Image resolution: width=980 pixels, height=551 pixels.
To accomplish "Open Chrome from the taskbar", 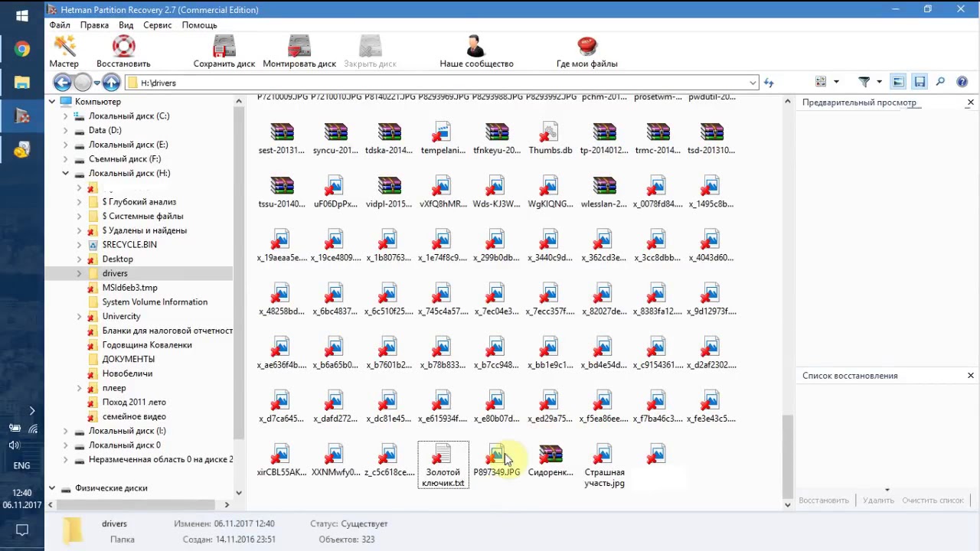I will pos(22,49).
